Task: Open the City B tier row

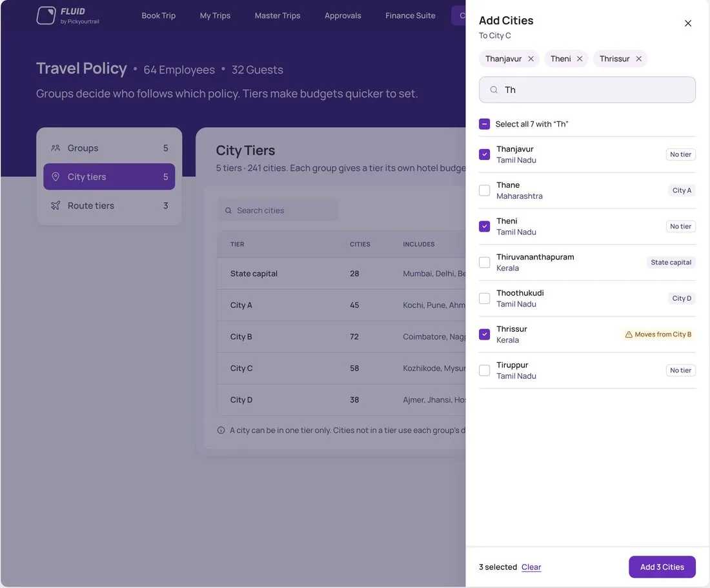Action: pos(341,337)
